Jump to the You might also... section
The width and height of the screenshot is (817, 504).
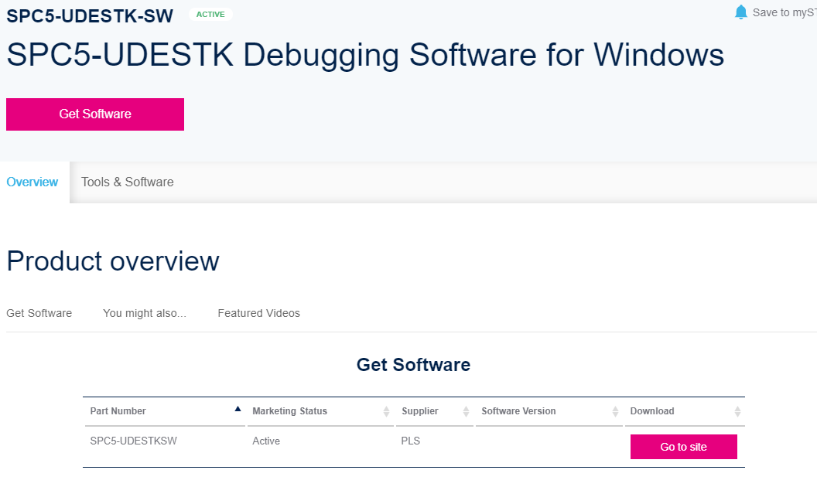[x=145, y=313]
